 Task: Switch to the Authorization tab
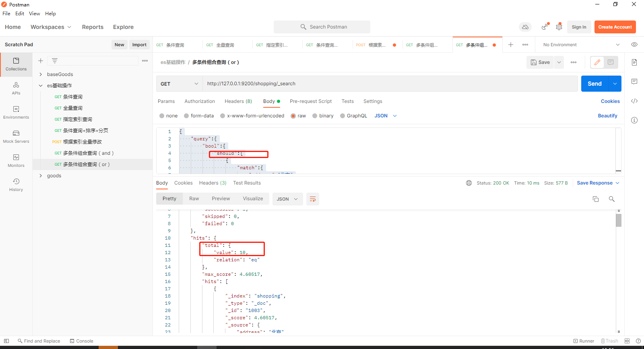(x=200, y=101)
